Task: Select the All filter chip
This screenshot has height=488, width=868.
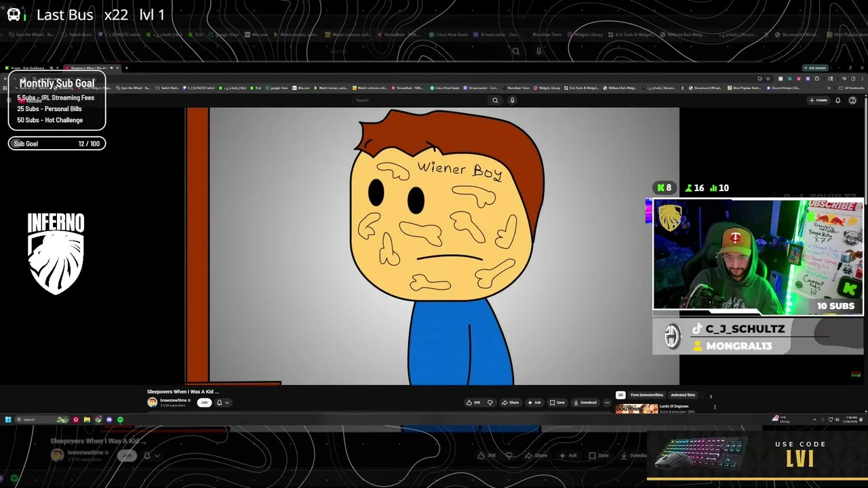Action: click(x=620, y=395)
